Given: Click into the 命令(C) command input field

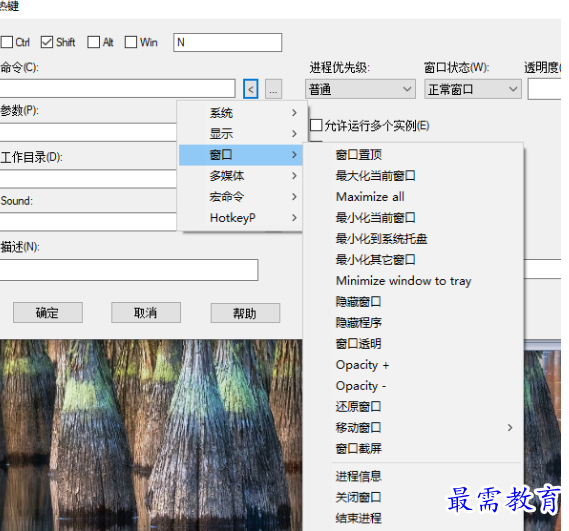Looking at the screenshot, I should (x=117, y=88).
